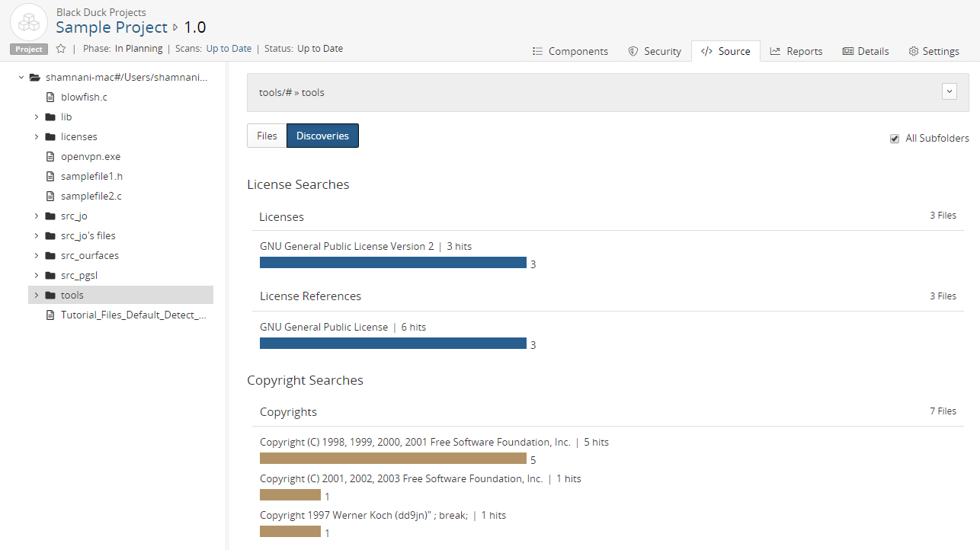Switch to the Components tab
Image resolution: width=980 pixels, height=550 pixels.
pyautogui.click(x=570, y=51)
